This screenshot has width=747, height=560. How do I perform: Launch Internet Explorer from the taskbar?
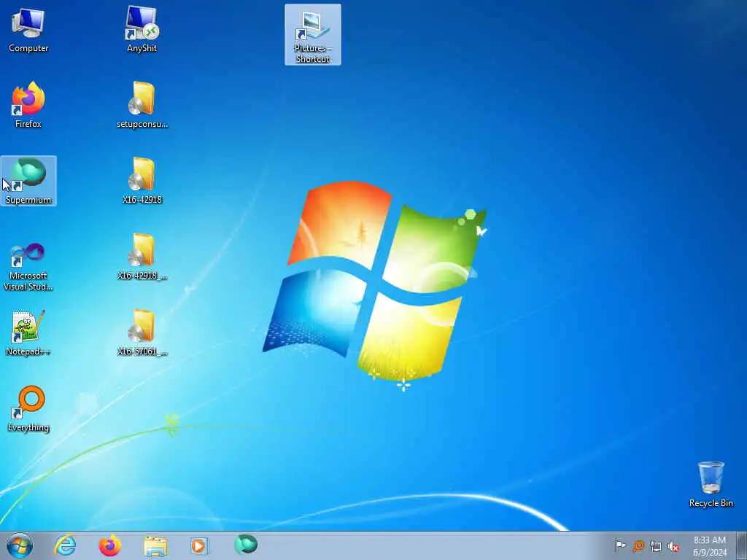[65, 545]
